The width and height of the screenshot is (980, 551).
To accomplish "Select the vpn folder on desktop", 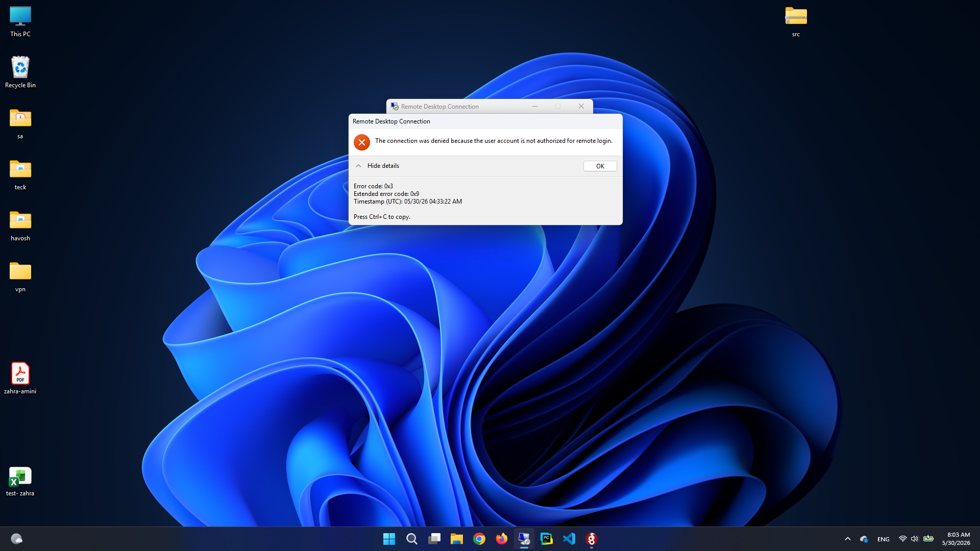I will [x=20, y=277].
